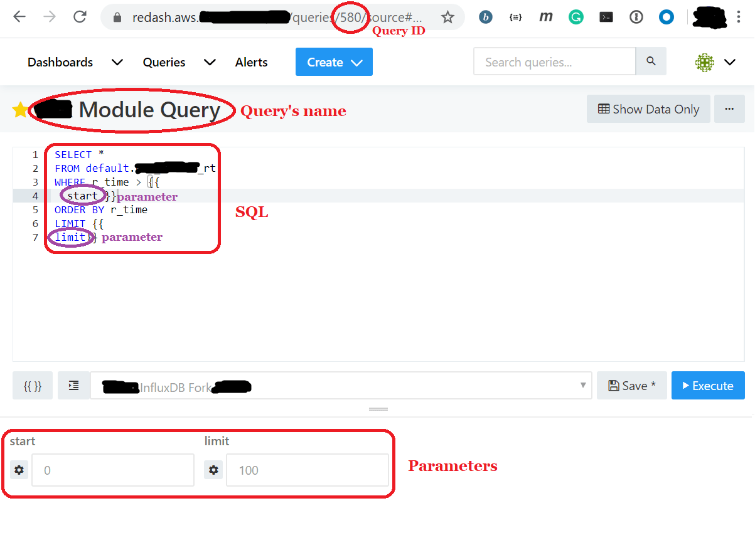Click the format query indent icon
Screen dimensions: 755x560
74,386
